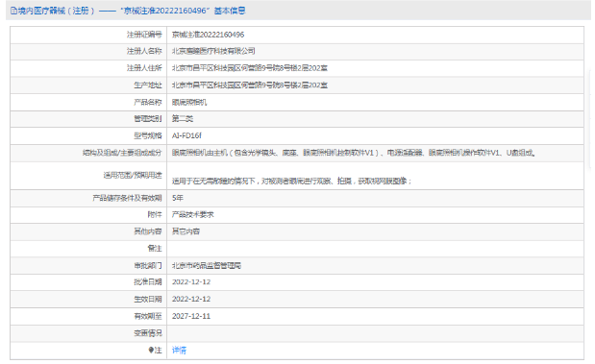Click the document icon before 境内医疗器械 header
This screenshot has width=595, height=364.
[x=13, y=11]
